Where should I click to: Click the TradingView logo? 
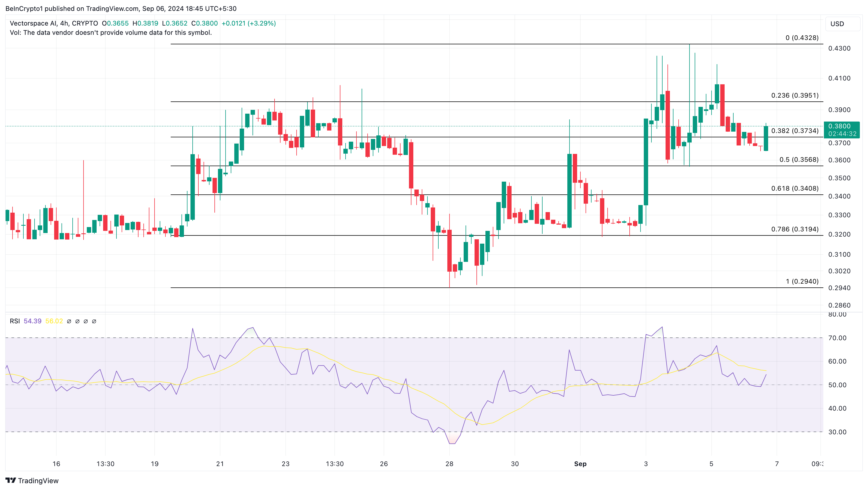[32, 480]
